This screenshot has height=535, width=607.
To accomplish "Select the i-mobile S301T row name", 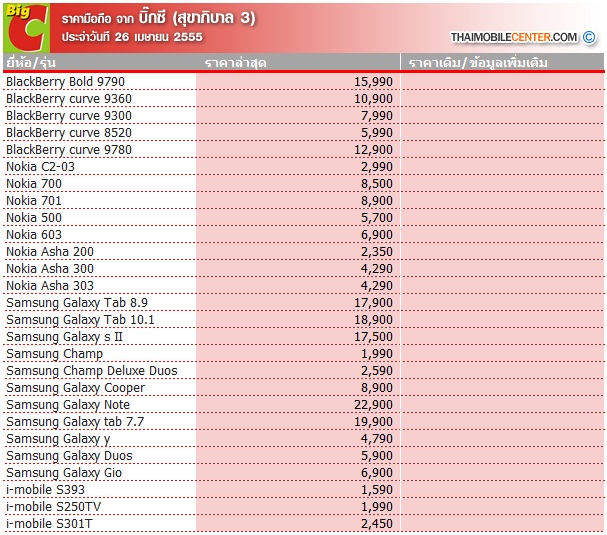I will [49, 524].
